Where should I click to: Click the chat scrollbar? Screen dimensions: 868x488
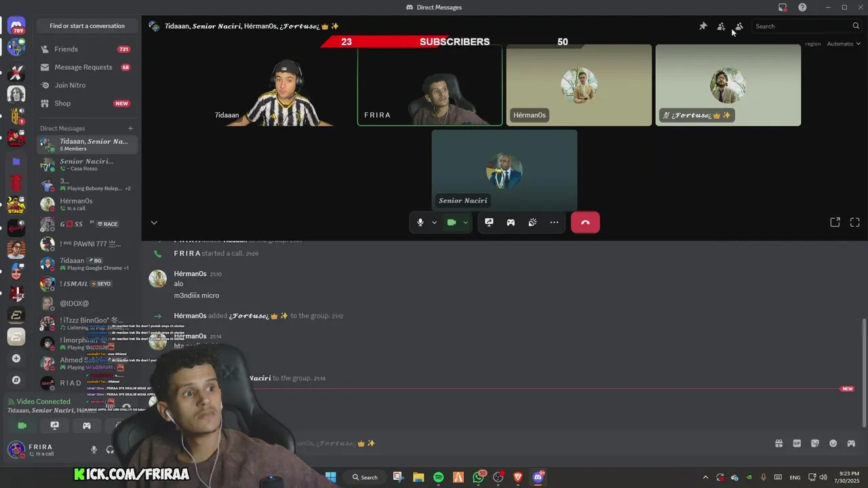[864, 371]
